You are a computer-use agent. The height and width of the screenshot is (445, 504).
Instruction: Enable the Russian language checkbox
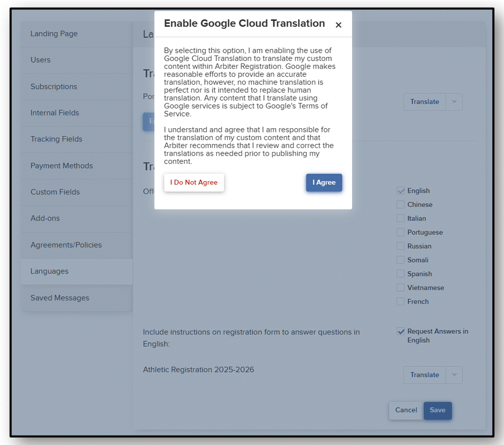401,246
